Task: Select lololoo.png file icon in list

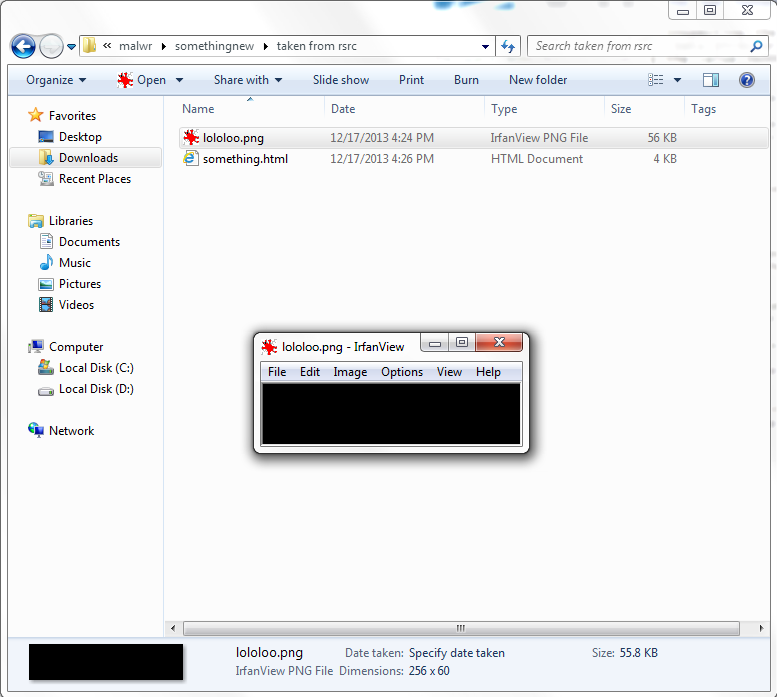Action: (191, 137)
